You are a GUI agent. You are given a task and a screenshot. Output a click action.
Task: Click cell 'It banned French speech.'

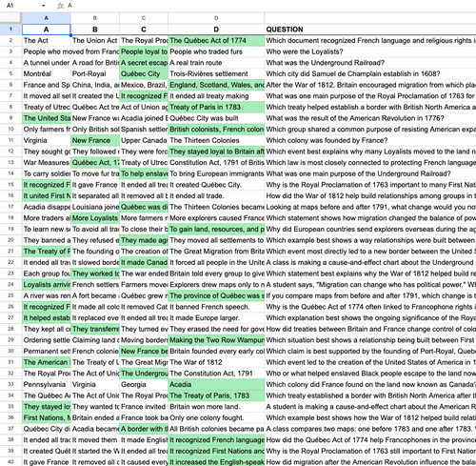coord(216,307)
